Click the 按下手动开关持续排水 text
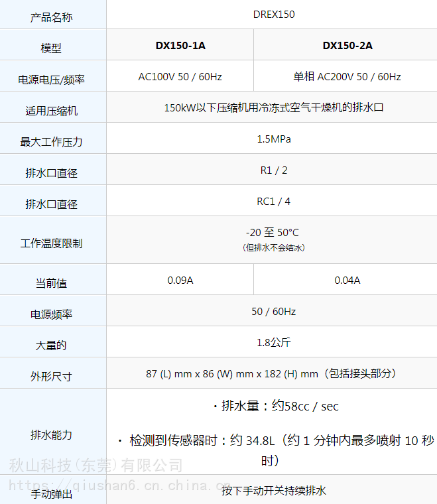The height and width of the screenshot is (504, 437). click(274, 491)
